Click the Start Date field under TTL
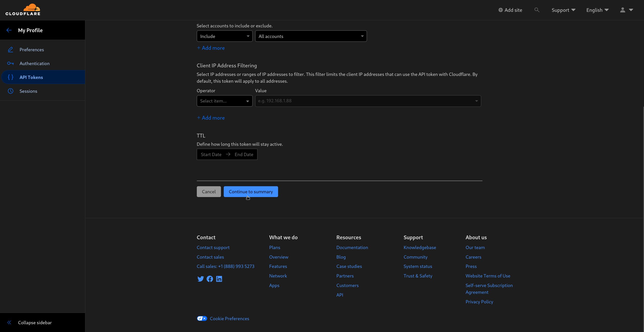 tap(211, 154)
